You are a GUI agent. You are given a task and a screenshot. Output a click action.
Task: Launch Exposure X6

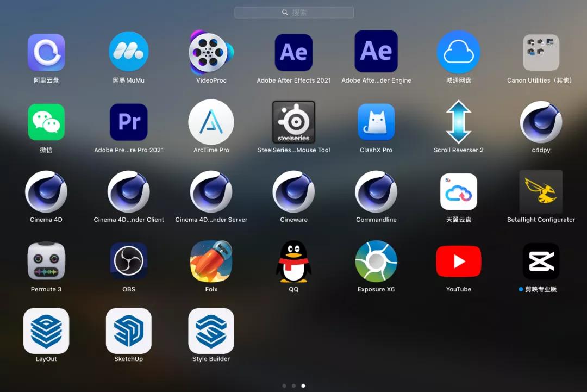tap(376, 261)
